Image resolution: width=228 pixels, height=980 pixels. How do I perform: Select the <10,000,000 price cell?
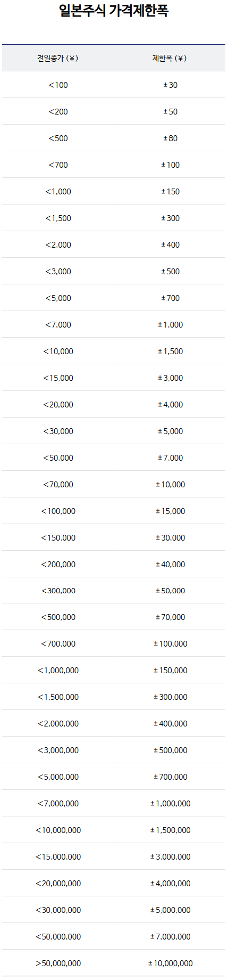[x=58, y=830]
